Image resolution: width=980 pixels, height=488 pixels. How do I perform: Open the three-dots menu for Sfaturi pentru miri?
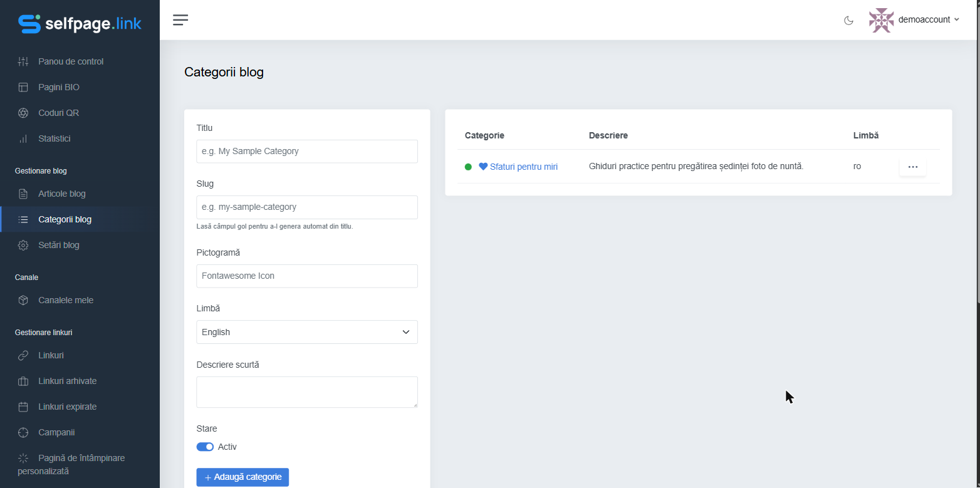[913, 167]
